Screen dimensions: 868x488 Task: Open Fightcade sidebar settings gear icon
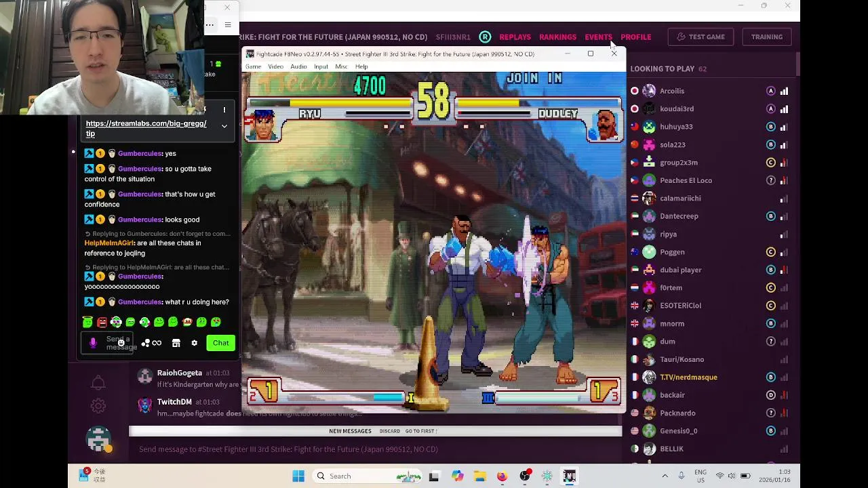(x=98, y=406)
